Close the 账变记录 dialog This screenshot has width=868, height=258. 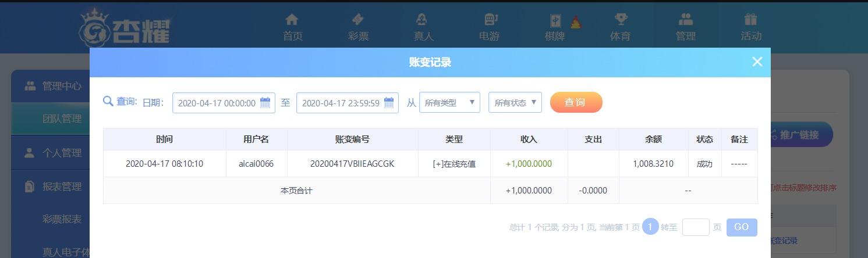(x=757, y=62)
